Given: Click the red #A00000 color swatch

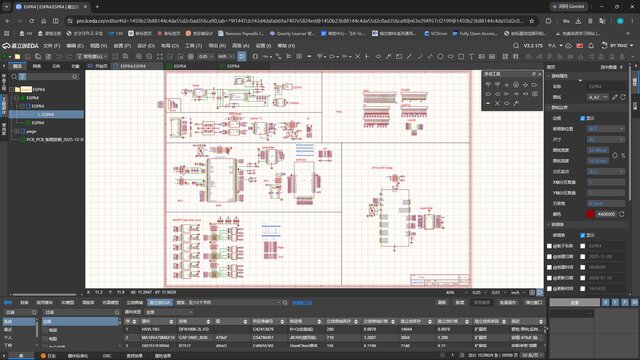Looking at the screenshot, I should point(590,214).
